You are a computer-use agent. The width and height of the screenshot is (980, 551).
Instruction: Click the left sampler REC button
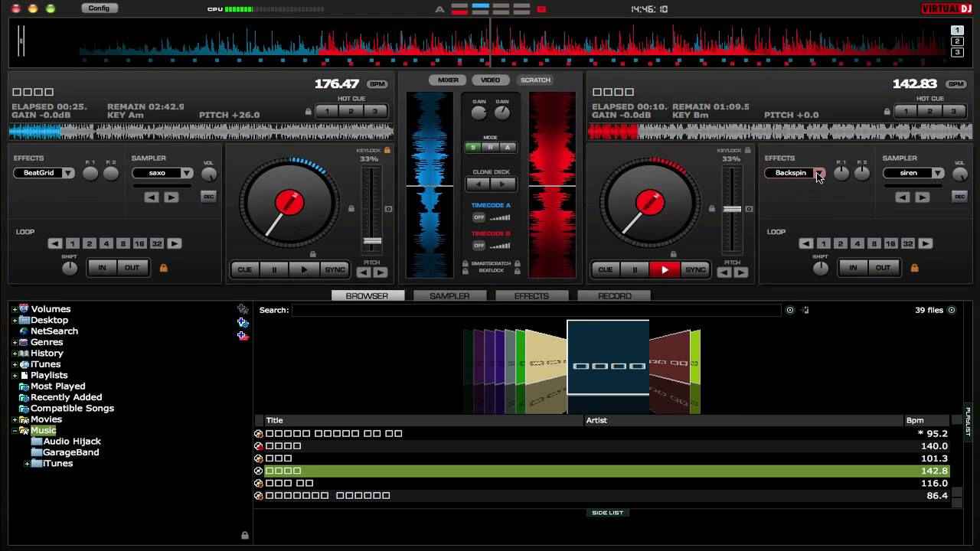click(x=208, y=197)
